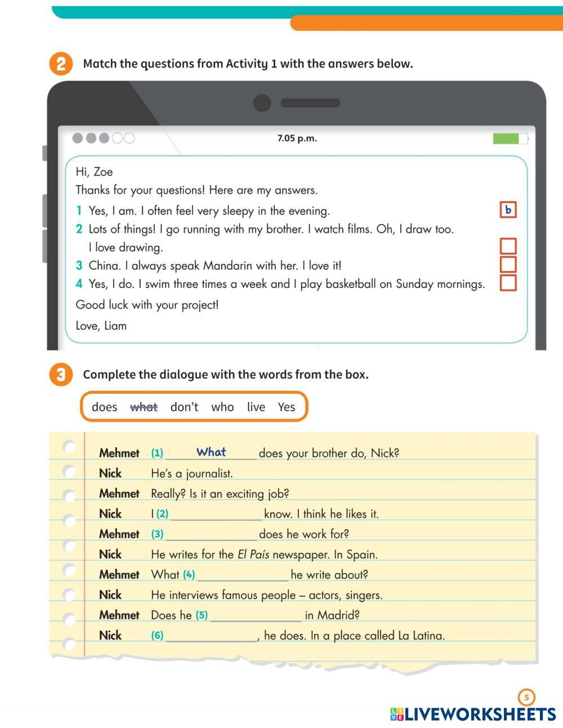Click the phone speaker bar
Screen dimensions: 563x728
[310, 103]
